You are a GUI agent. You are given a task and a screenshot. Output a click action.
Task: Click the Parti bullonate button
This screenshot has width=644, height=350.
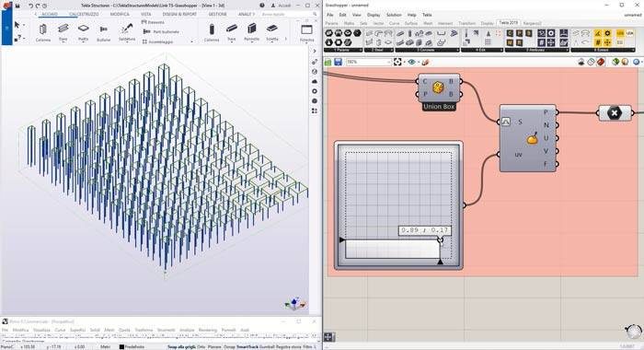tap(161, 31)
